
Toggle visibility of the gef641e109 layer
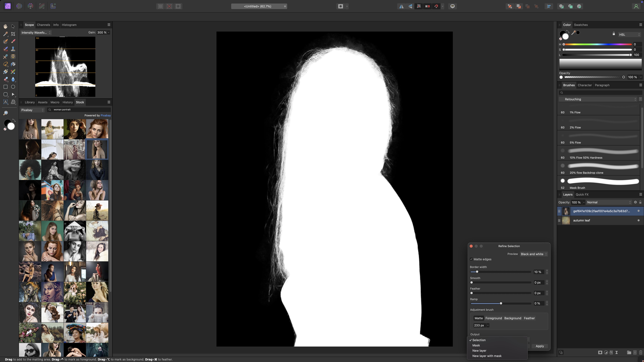point(638,211)
